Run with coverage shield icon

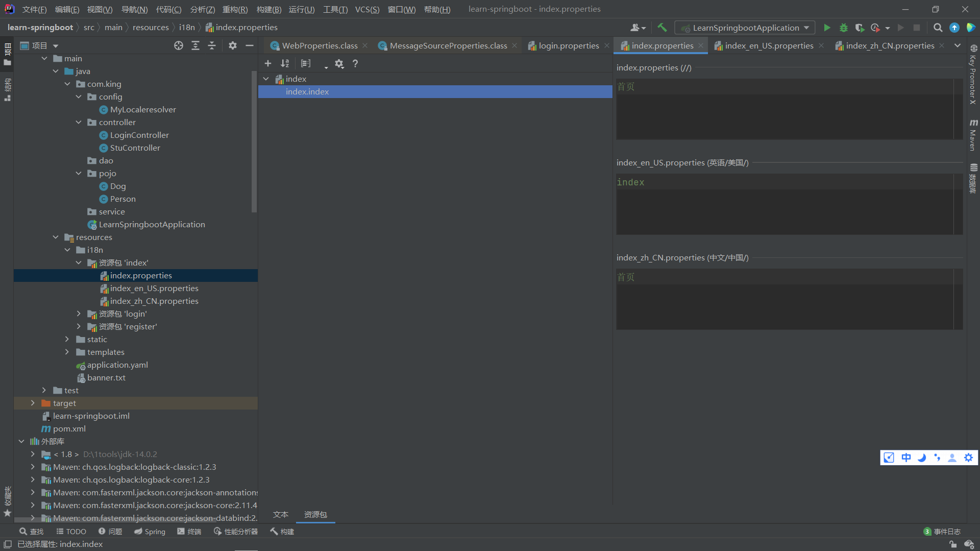(860, 28)
